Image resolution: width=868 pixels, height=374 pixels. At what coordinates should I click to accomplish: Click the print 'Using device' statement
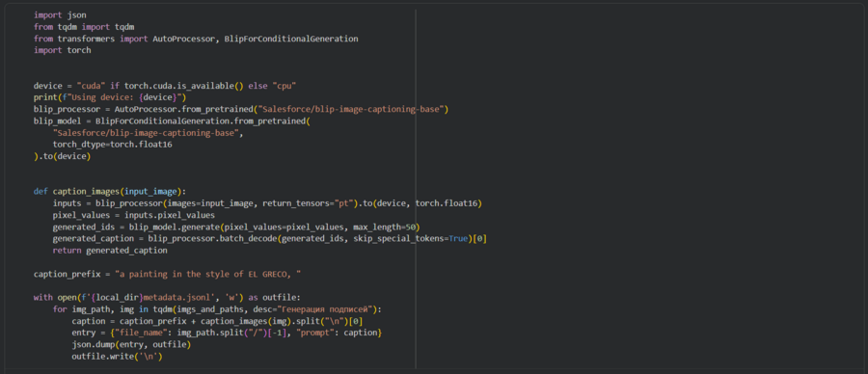(110, 97)
